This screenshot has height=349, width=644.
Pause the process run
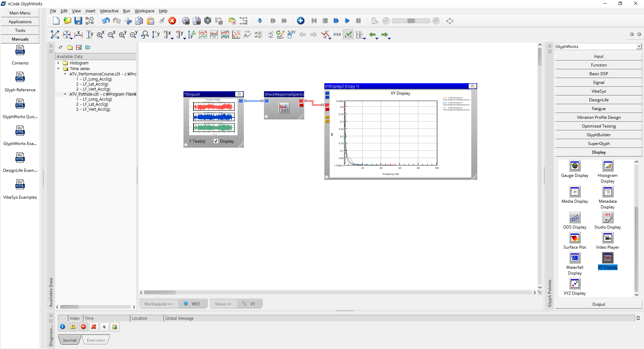click(x=358, y=21)
